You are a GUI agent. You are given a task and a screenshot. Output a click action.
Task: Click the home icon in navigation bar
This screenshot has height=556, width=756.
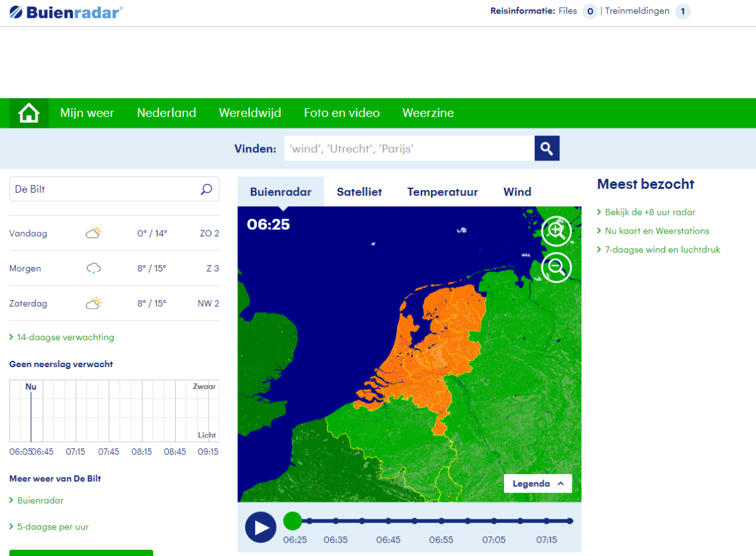29,113
